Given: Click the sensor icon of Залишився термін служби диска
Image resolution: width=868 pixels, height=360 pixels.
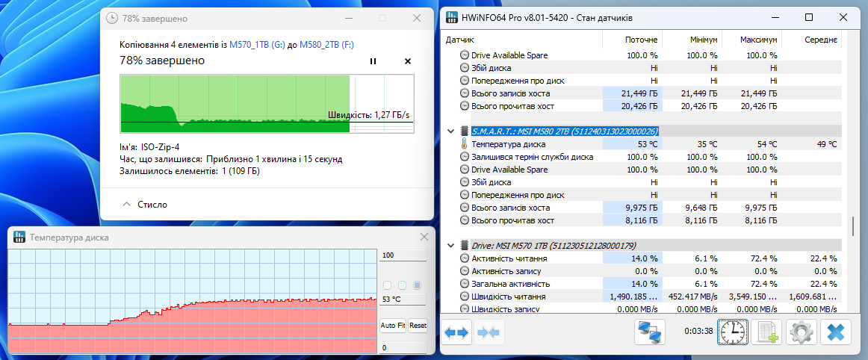Looking at the screenshot, I should (x=464, y=157).
